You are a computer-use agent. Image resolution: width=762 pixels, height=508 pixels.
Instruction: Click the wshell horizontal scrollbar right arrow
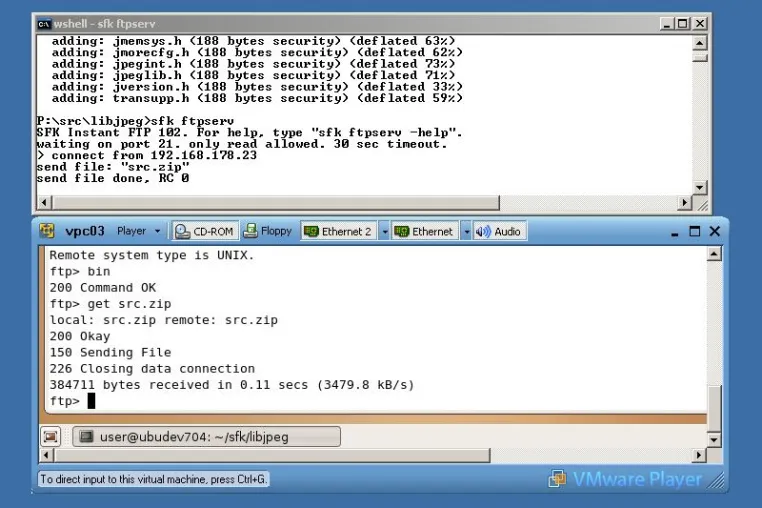[x=684, y=202]
